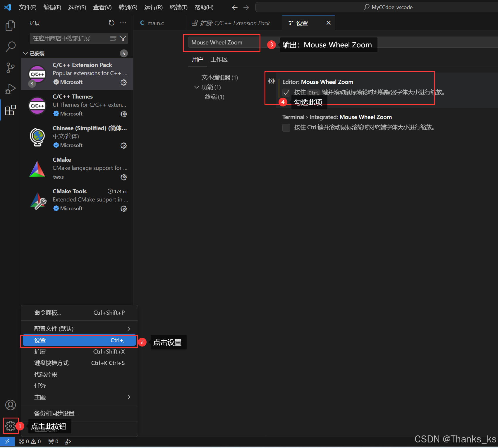Screen dimensions: 498x448
Task: Choose 代码片段 in the manage menu
Action: tap(79, 374)
